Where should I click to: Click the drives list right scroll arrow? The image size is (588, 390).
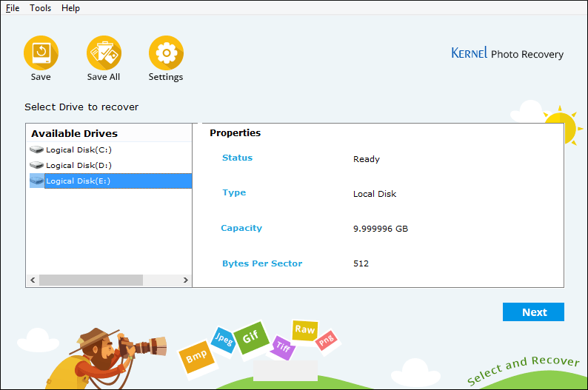[x=186, y=280]
